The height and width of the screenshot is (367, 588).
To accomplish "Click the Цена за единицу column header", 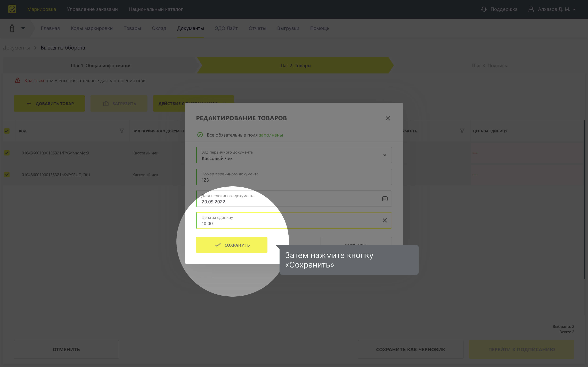I will (x=490, y=131).
